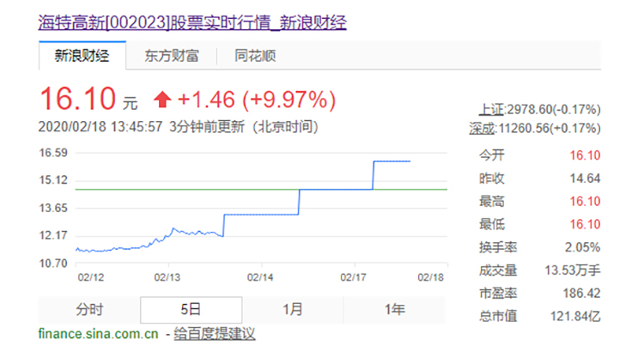Click the 昨收 value 14.64
This screenshot has height=352, width=644.
585,179
